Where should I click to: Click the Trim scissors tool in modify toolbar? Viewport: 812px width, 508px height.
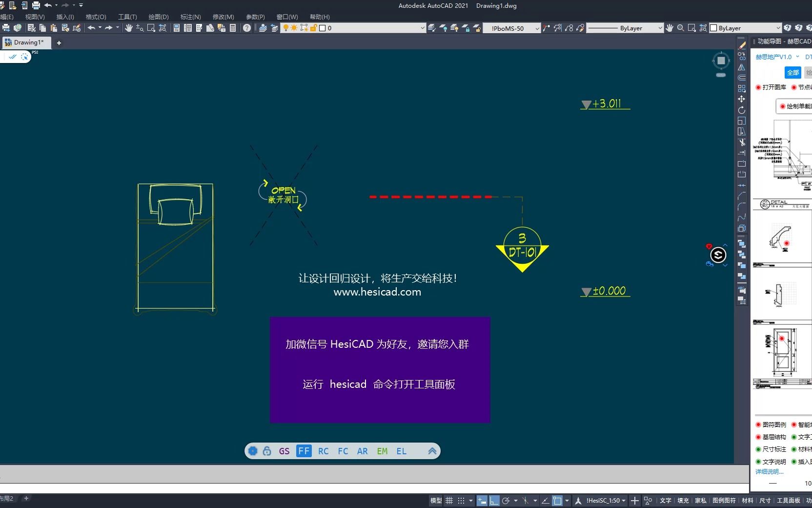point(742,142)
